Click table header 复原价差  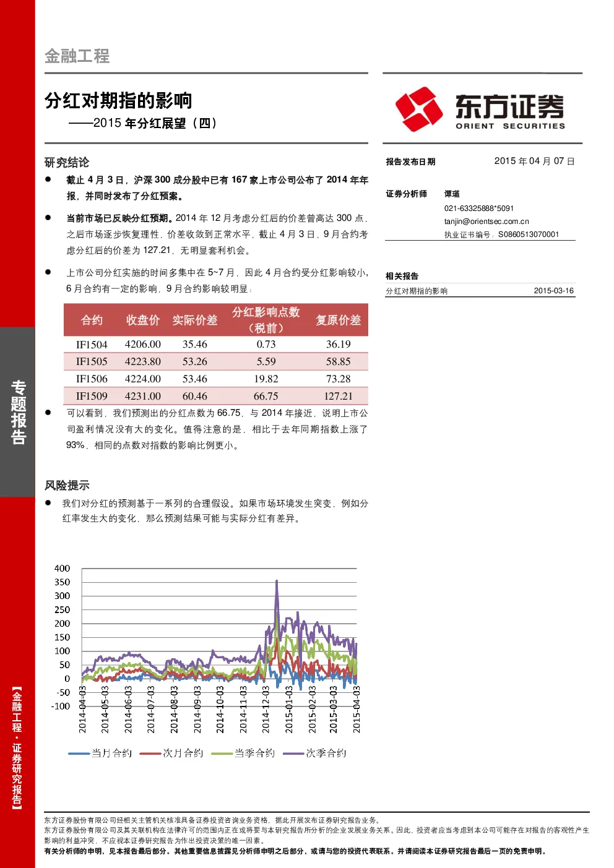[338, 320]
